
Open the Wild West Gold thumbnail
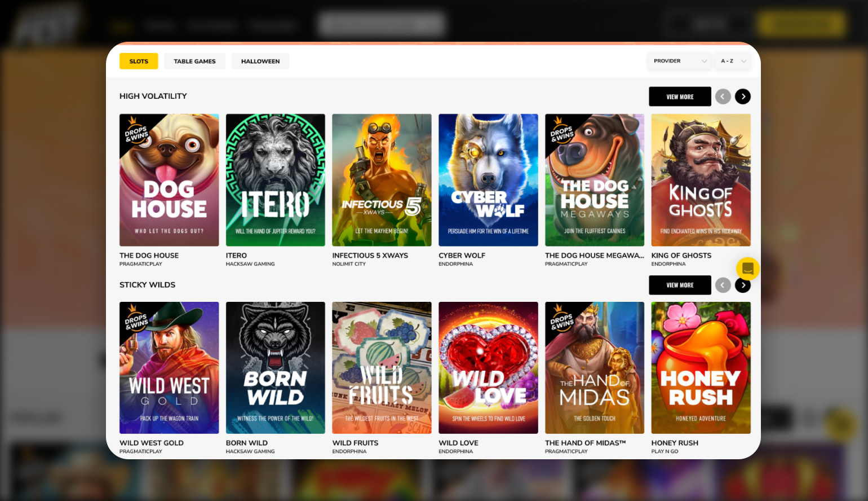click(169, 368)
